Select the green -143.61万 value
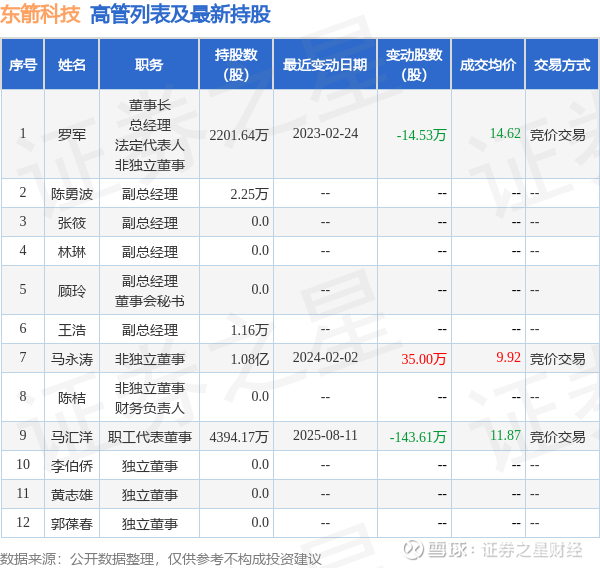600x568 pixels. coord(418,437)
